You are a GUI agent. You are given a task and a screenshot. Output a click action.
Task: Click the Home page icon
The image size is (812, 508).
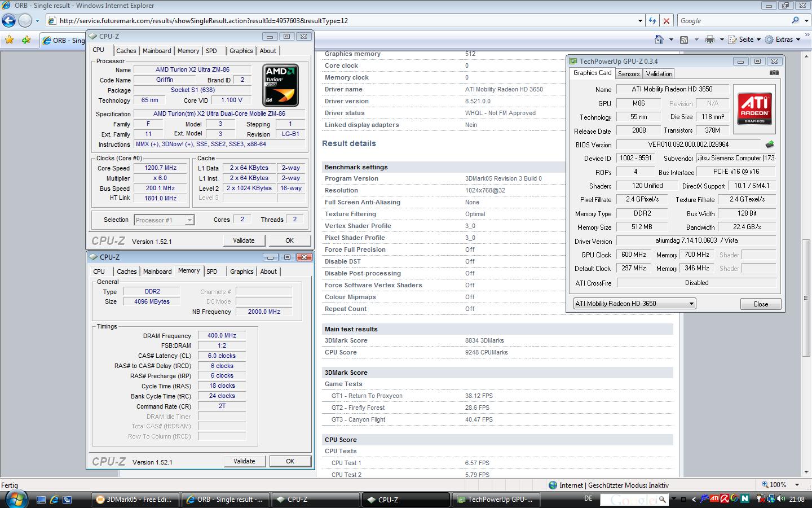659,40
